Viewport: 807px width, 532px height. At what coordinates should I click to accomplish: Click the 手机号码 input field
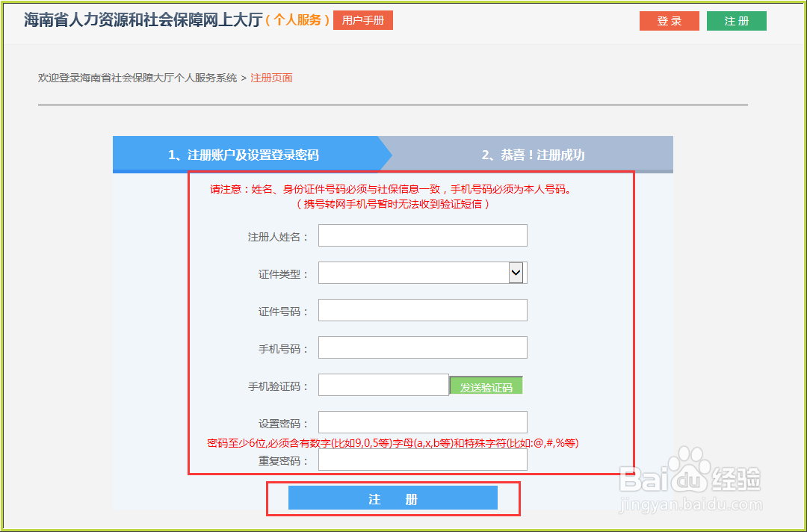pyautogui.click(x=422, y=347)
